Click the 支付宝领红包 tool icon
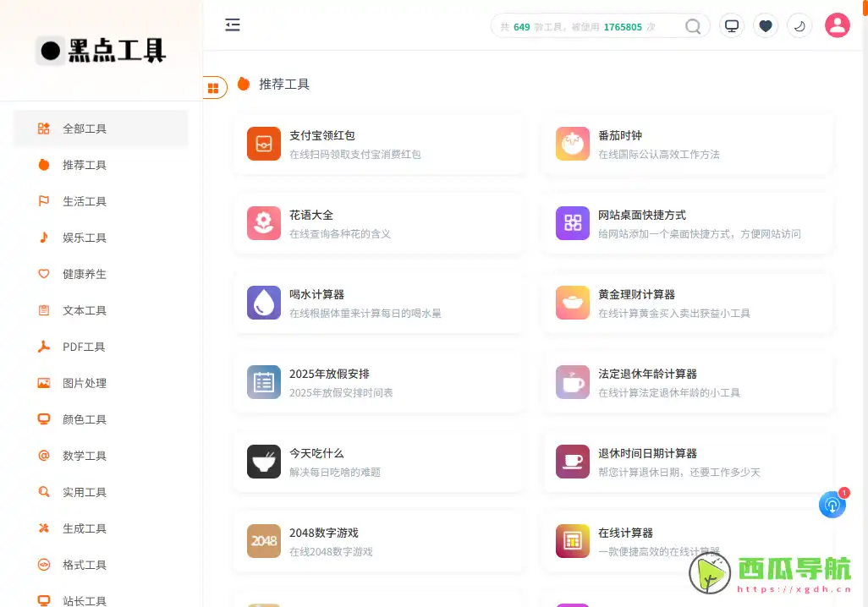The height and width of the screenshot is (607, 868). (x=263, y=144)
